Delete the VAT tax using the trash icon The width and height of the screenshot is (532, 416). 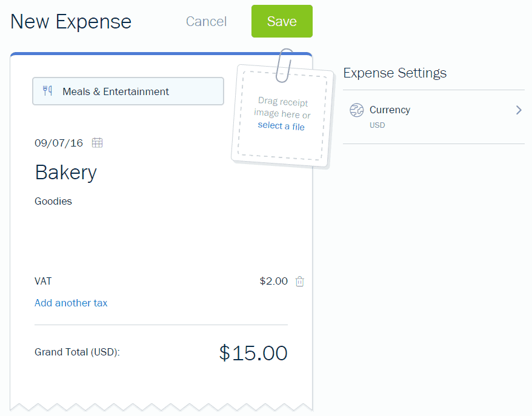299,281
